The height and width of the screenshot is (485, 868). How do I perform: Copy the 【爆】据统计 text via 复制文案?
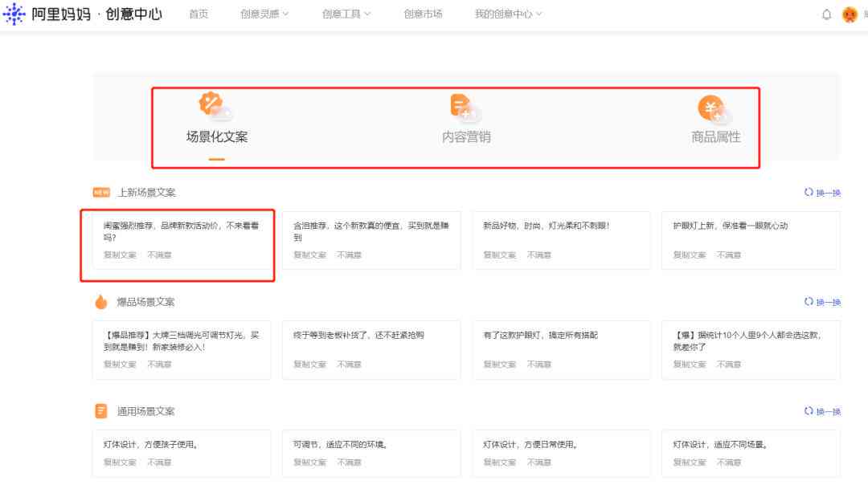(x=690, y=365)
